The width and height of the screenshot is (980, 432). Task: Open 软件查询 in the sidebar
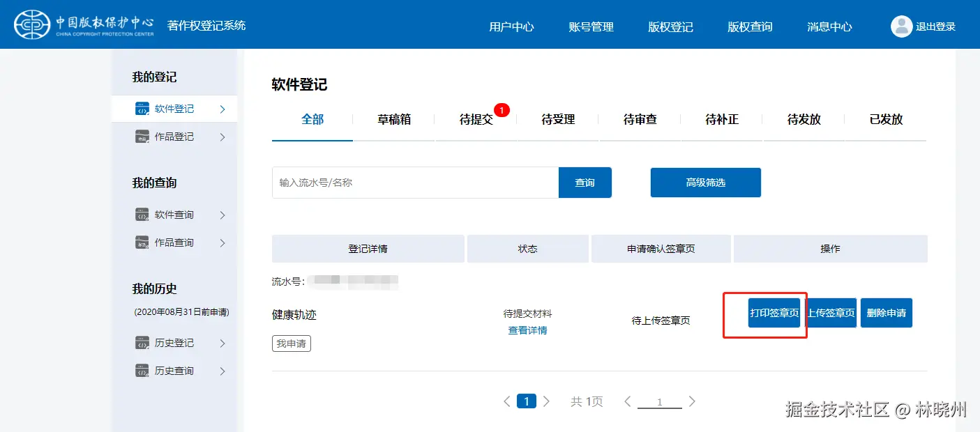pos(174,215)
